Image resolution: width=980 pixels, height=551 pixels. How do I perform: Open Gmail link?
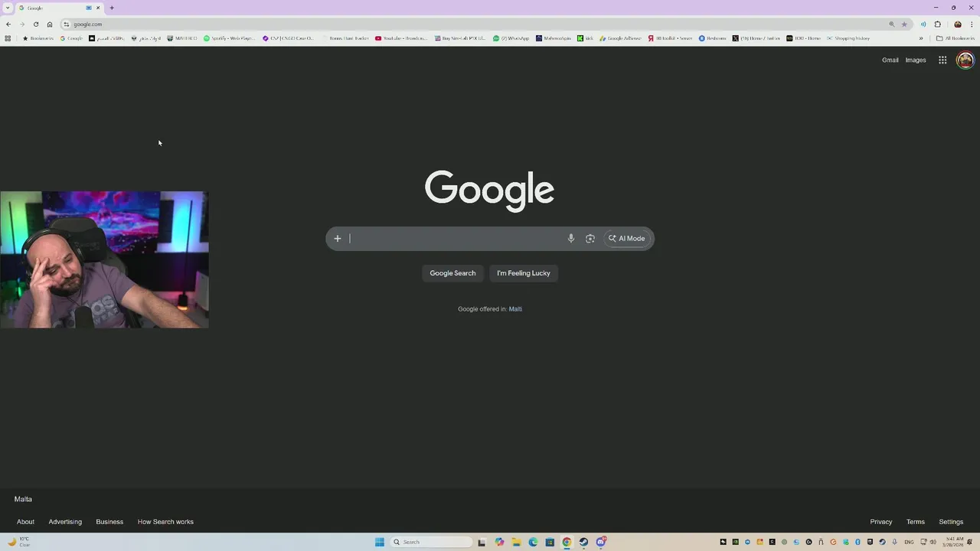[890, 60]
